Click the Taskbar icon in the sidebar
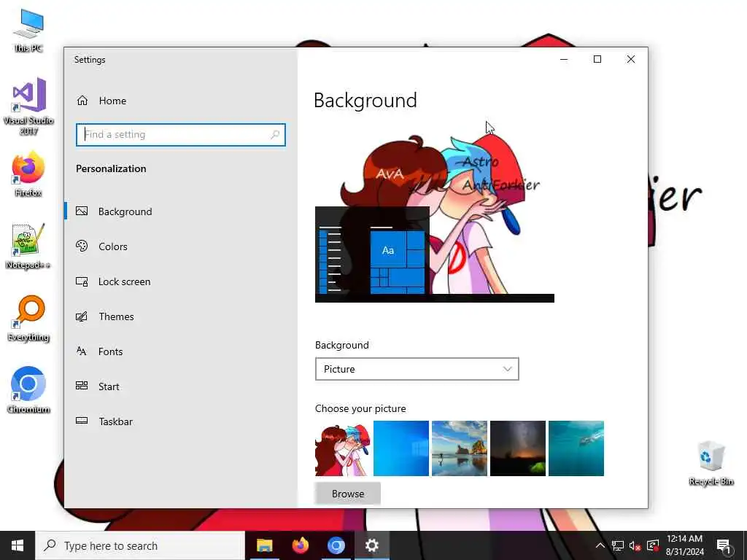Image resolution: width=747 pixels, height=560 pixels. coord(82,421)
